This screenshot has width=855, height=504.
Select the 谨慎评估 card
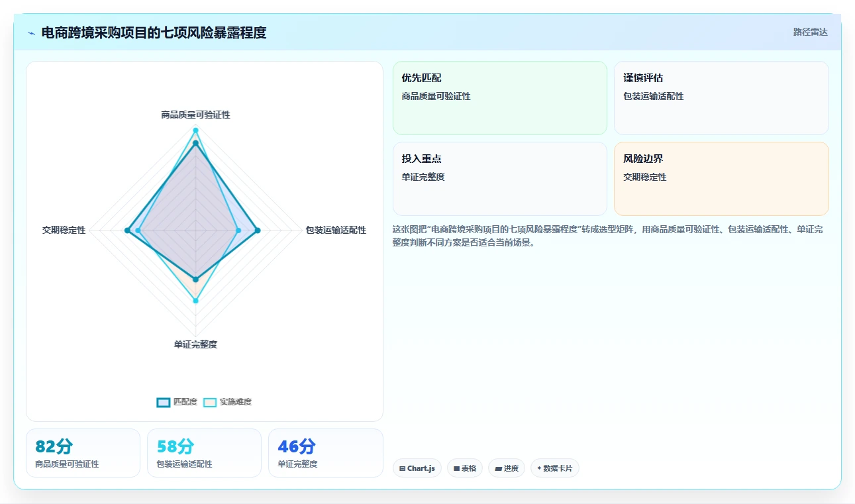tap(721, 98)
